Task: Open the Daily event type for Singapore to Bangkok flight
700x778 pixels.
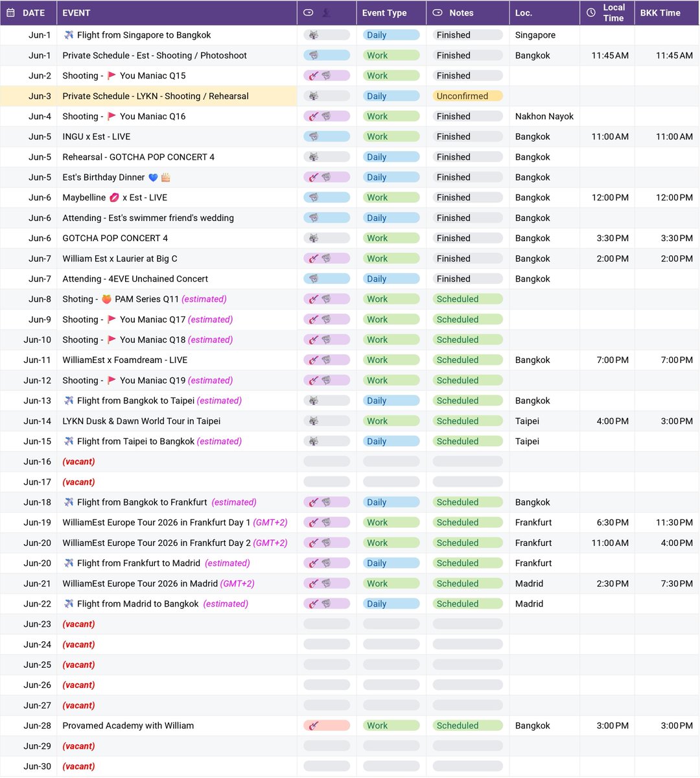Action: pyautogui.click(x=391, y=35)
